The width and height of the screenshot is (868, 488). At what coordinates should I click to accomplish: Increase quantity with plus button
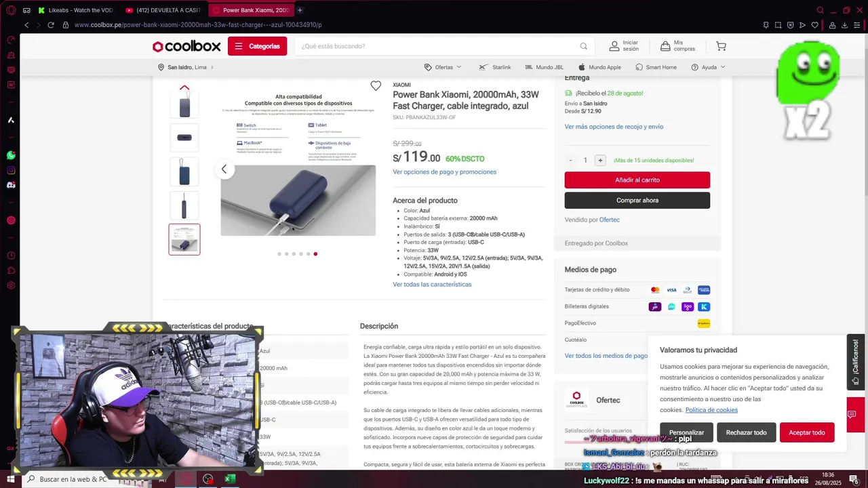(600, 161)
